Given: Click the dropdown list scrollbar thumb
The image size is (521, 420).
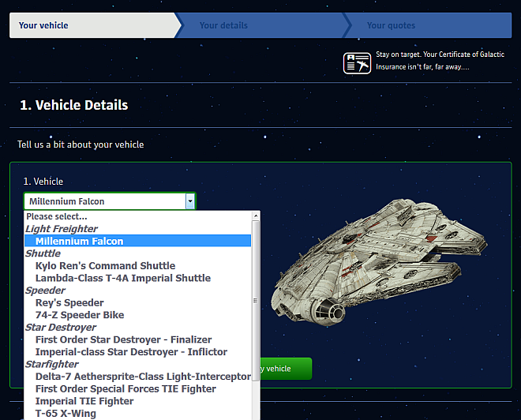Looking at the screenshot, I should pyautogui.click(x=256, y=300).
